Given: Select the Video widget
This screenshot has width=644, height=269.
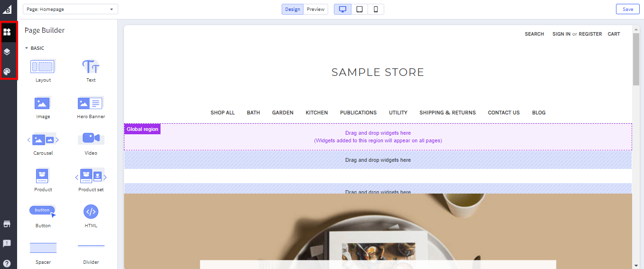Looking at the screenshot, I should click(x=91, y=144).
